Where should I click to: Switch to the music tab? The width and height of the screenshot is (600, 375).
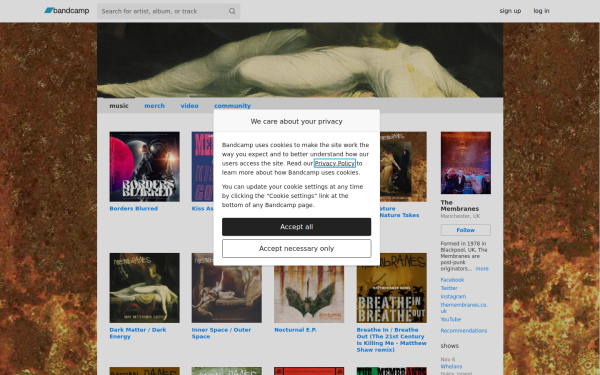119,106
